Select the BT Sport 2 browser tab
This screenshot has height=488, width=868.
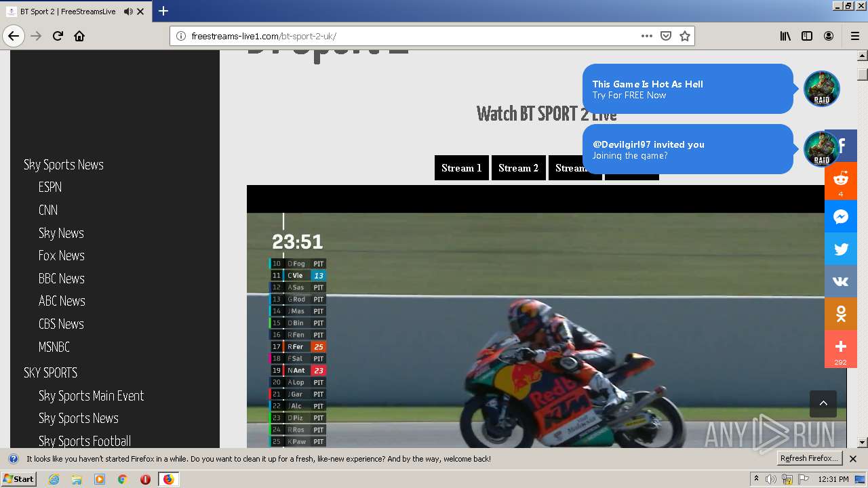tap(68, 12)
